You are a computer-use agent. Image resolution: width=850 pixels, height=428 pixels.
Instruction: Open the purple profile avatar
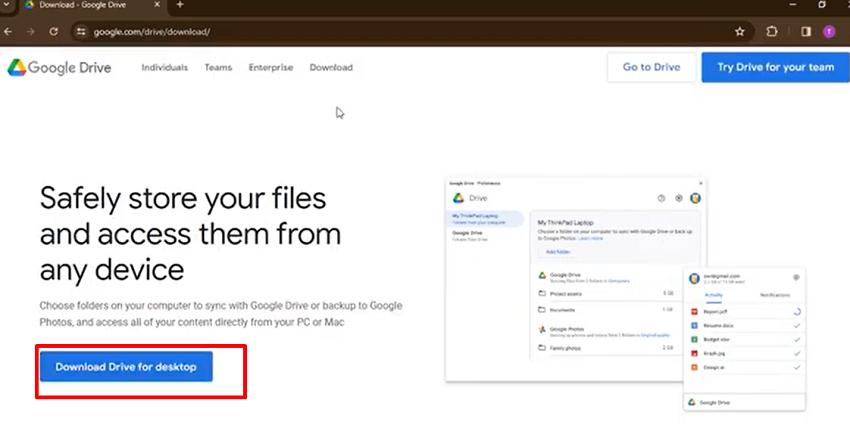[x=829, y=31]
